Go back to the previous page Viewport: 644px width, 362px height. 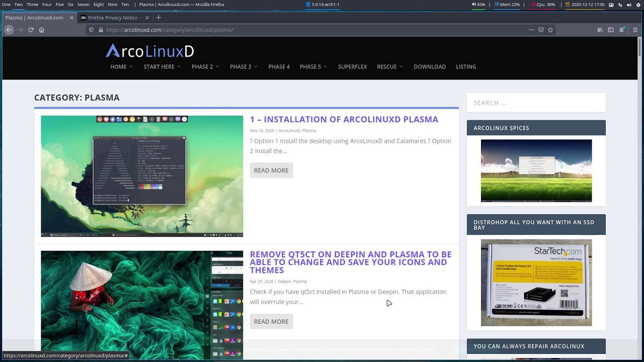[9, 30]
